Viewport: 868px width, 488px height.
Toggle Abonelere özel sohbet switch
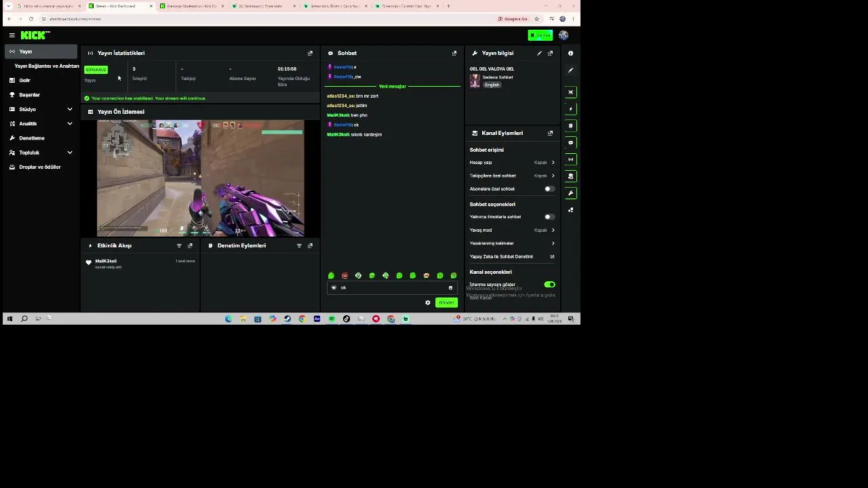pyautogui.click(x=549, y=188)
